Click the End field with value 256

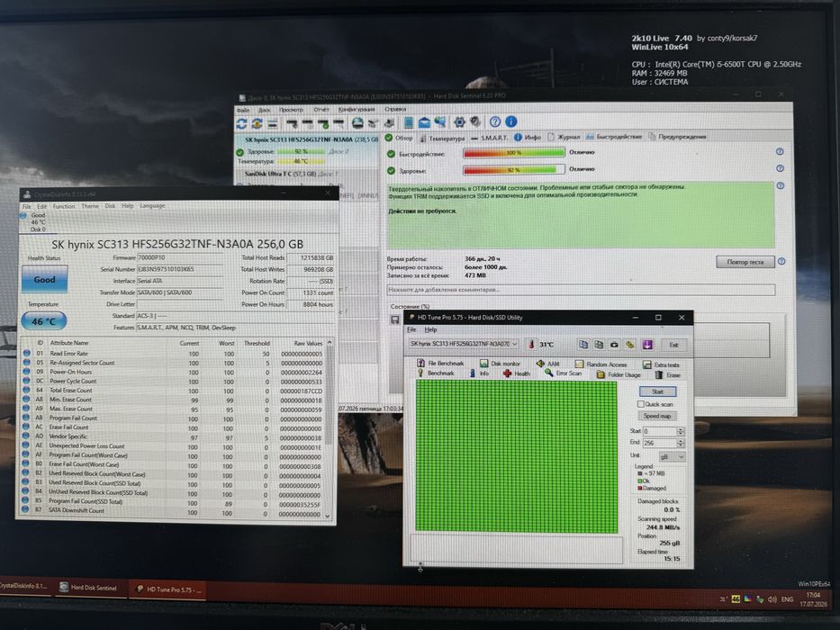[x=659, y=443]
